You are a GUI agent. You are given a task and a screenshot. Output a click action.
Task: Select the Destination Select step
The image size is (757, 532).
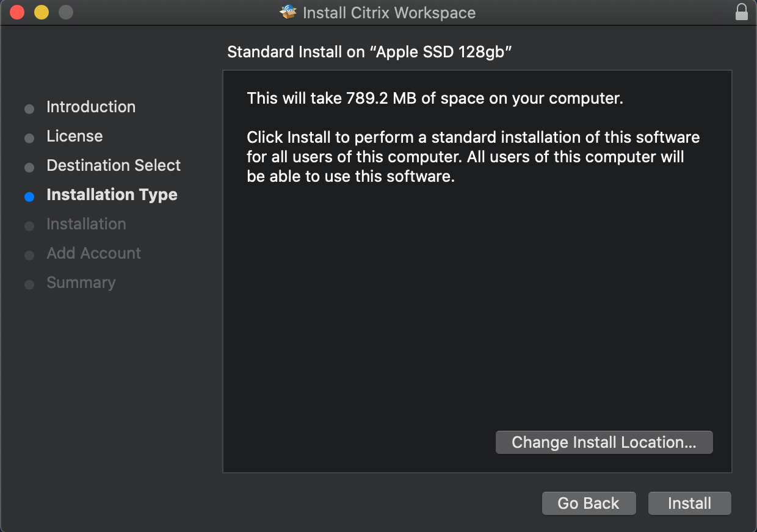point(114,165)
